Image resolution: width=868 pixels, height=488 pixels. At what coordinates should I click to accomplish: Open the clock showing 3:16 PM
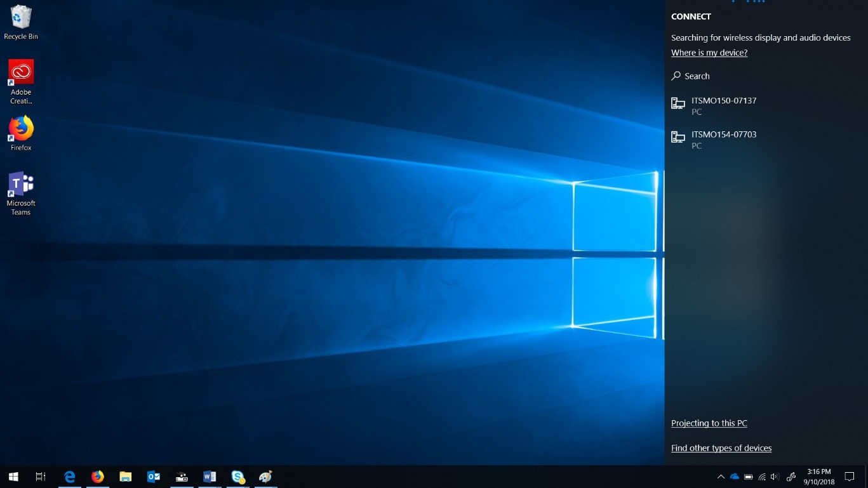coord(819,477)
